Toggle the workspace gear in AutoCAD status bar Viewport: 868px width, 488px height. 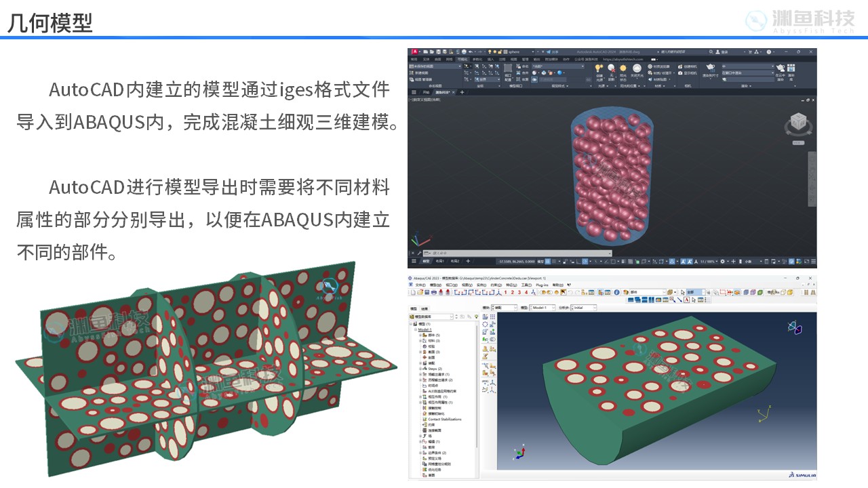723,262
